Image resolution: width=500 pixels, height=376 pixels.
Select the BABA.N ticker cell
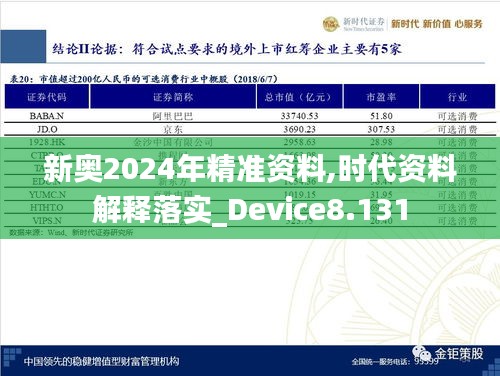(47, 116)
